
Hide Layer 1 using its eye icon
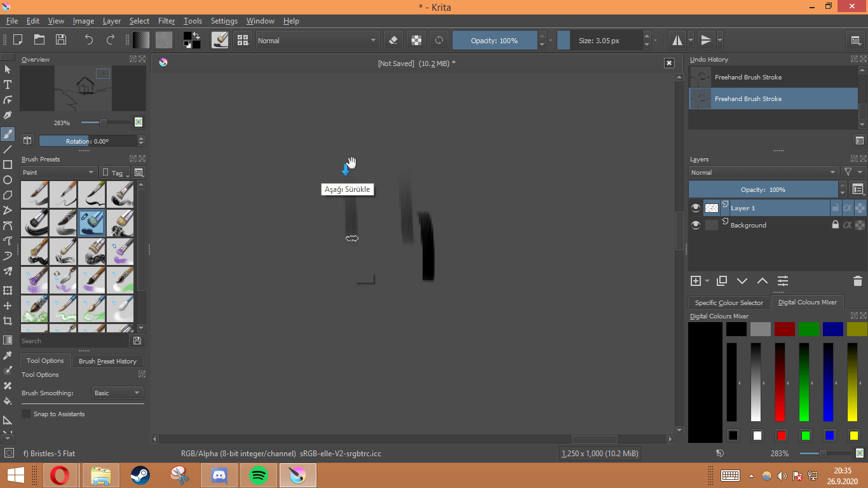point(695,207)
